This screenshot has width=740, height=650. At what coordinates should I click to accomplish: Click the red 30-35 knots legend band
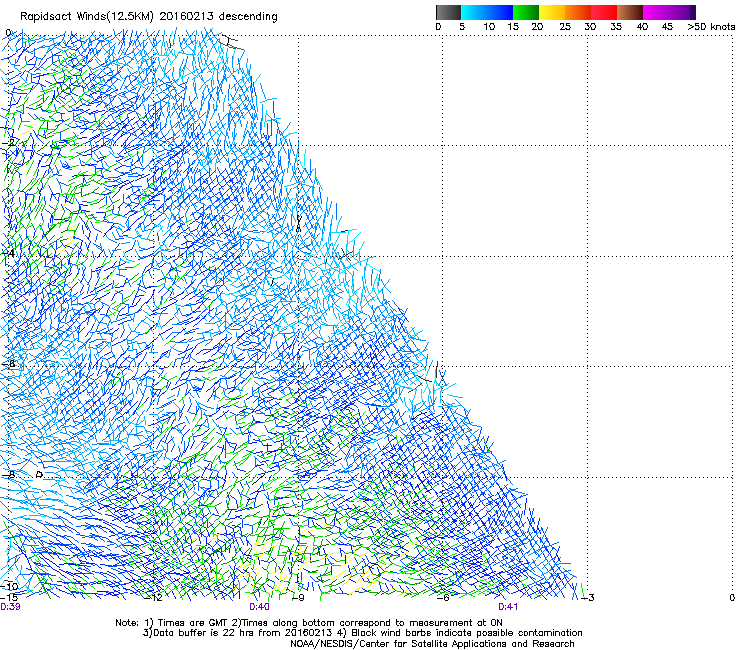604,12
